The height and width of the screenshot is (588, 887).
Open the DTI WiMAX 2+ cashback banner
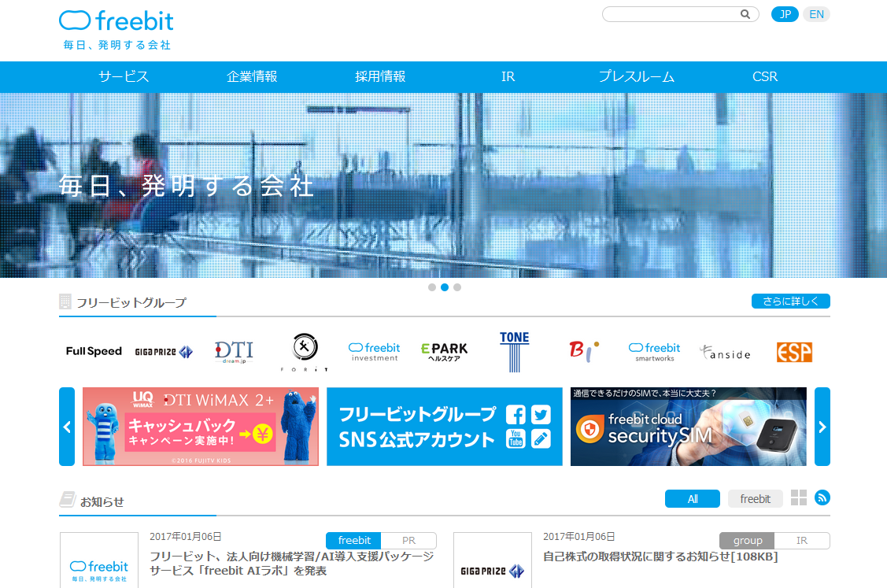[201, 427]
